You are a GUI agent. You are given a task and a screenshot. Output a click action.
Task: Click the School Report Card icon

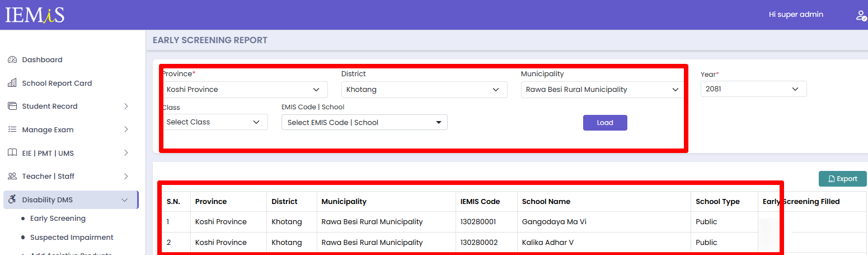click(x=12, y=83)
